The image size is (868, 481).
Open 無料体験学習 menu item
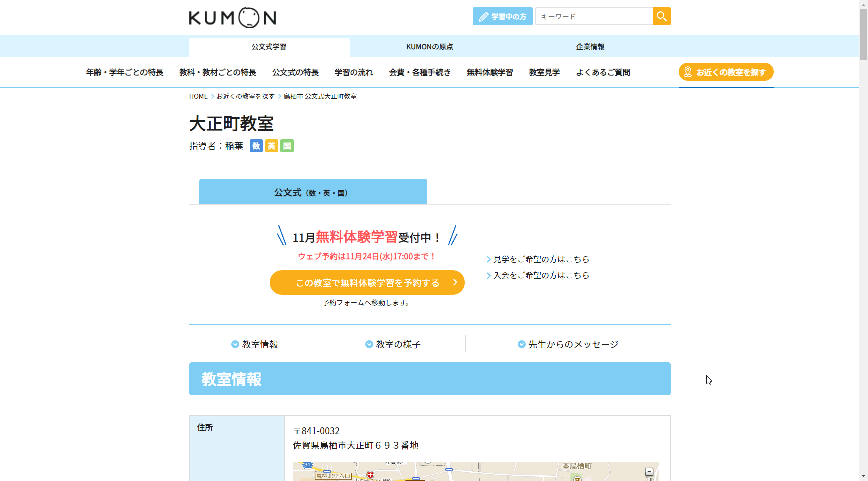pos(490,72)
